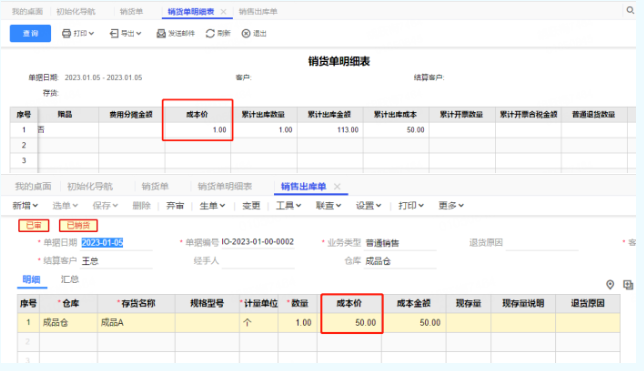Click the 变更 toolbar button
The image size is (644, 371).
tap(251, 205)
